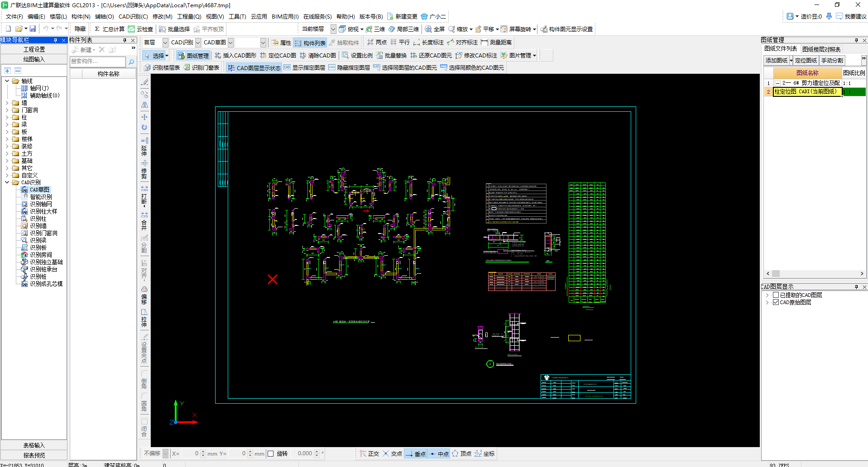Image resolution: width=868 pixels, height=467 pixels.
Task: Click the X= coordinate input field
Action: [x=190, y=453]
